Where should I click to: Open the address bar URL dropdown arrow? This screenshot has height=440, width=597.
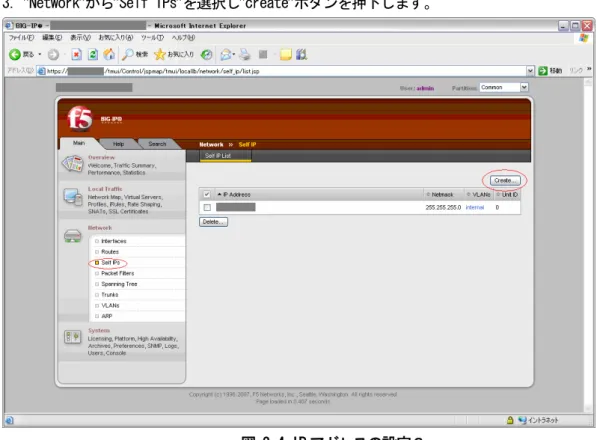pos(530,71)
